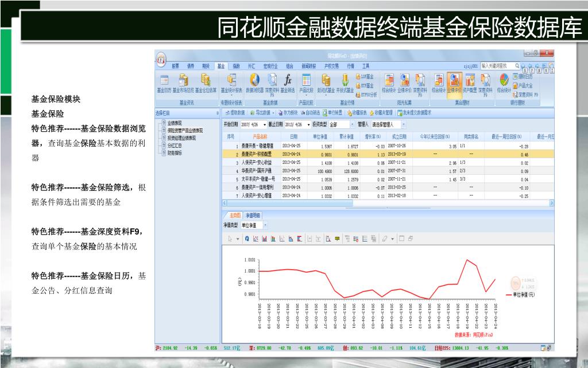Image resolution: width=588 pixels, height=368 pixels.
Task: Click the 收藏夹管理 toolbar button
Action: tap(381, 113)
